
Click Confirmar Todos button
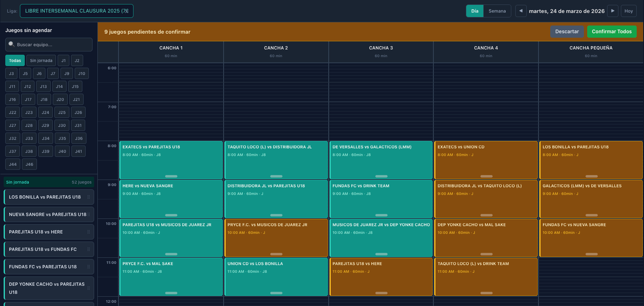612,32
